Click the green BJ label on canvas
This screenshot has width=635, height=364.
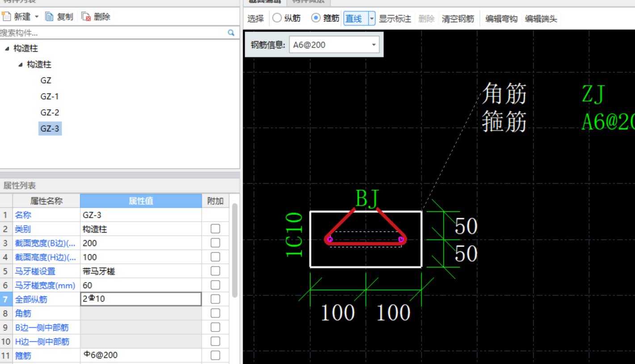tap(367, 198)
